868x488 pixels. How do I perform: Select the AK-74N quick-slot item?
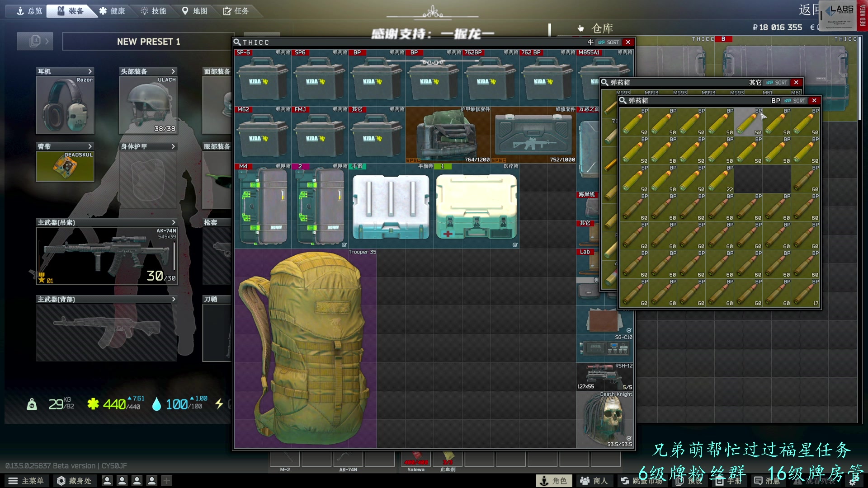click(x=348, y=459)
